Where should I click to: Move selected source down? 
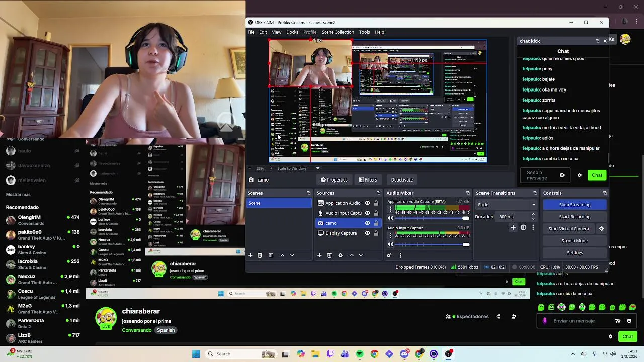[x=361, y=255]
